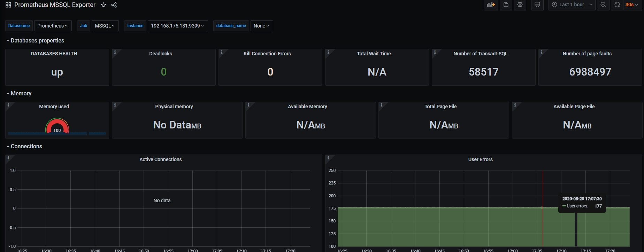The width and height of the screenshot is (644, 252).
Task: Open the Number of page faults title menu
Action: click(587, 54)
